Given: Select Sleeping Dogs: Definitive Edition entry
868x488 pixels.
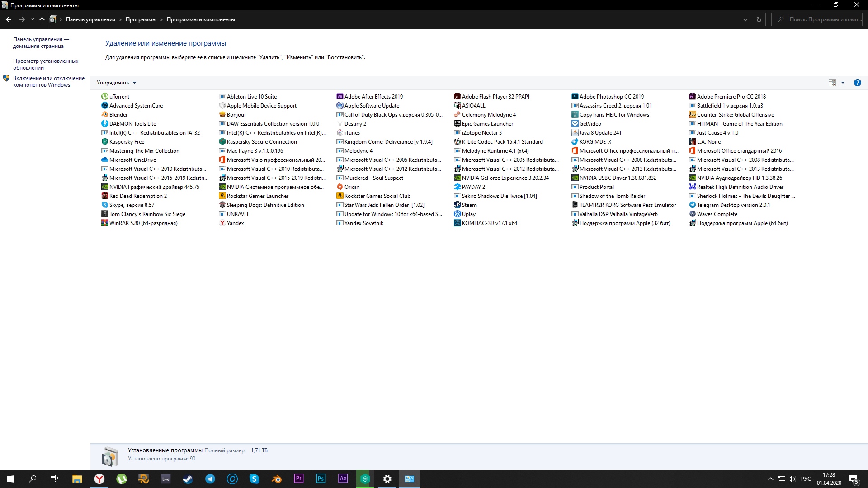Looking at the screenshot, I should [x=261, y=205].
